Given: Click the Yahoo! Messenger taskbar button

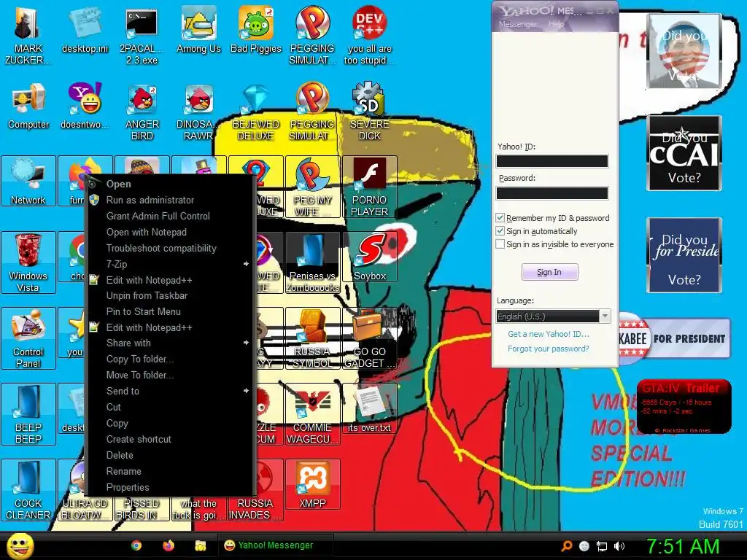Looking at the screenshot, I should pyautogui.click(x=275, y=545).
